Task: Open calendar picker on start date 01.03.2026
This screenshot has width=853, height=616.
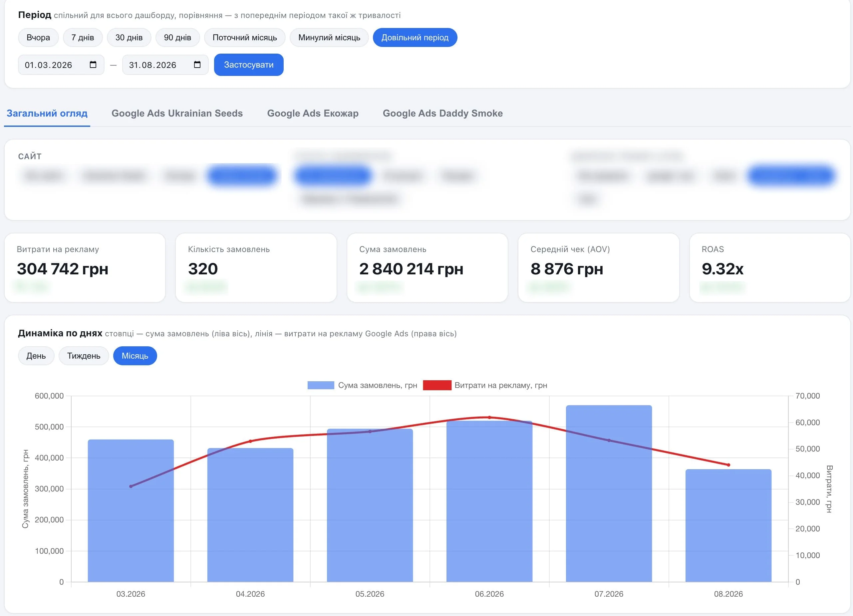Action: coord(93,65)
